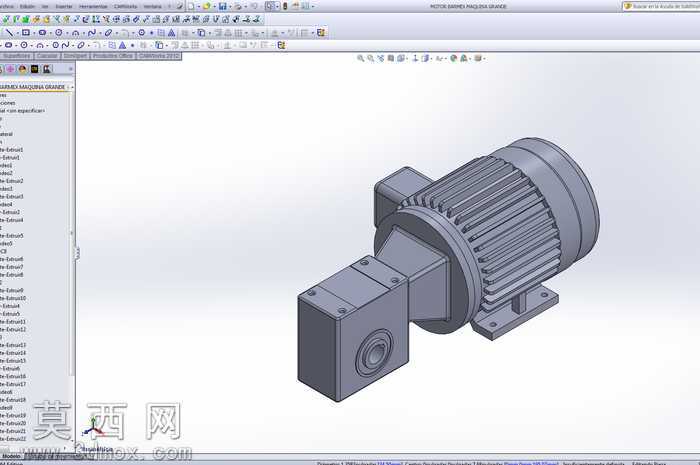Open the Ventana menu

click(153, 6)
